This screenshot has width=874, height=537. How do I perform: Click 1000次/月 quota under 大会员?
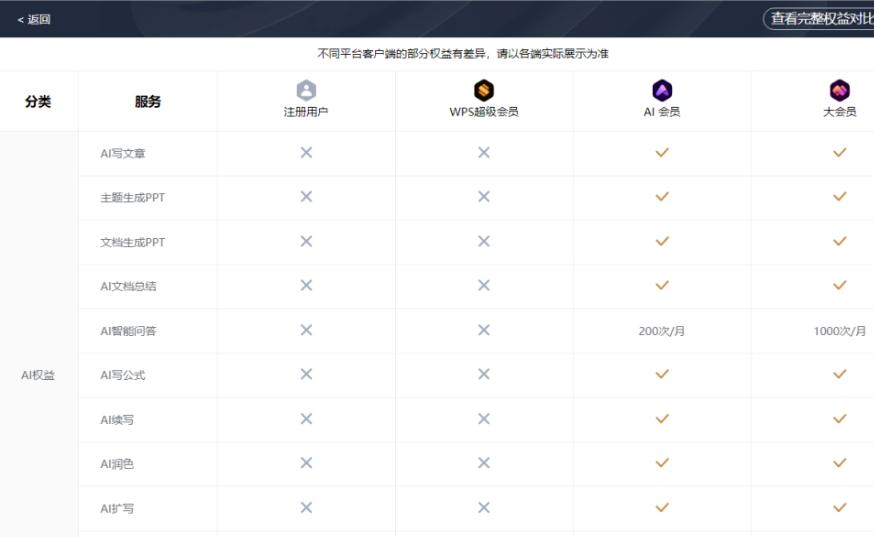pos(839,331)
